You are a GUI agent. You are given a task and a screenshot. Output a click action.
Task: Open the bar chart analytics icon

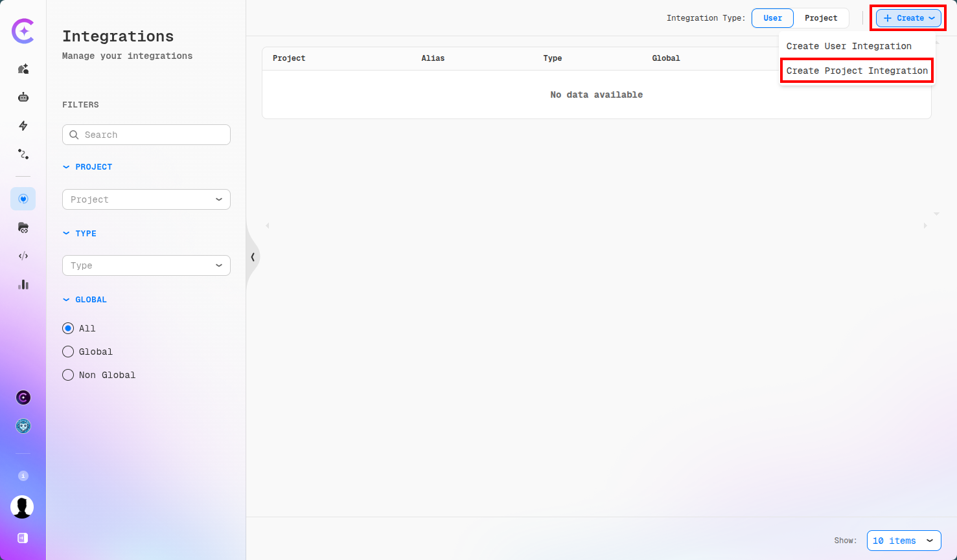[23, 284]
